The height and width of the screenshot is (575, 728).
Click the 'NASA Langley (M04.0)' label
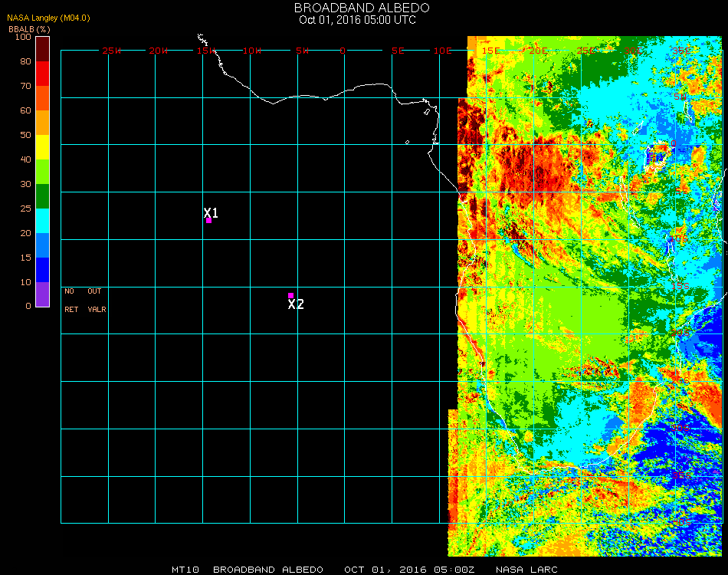click(49, 18)
